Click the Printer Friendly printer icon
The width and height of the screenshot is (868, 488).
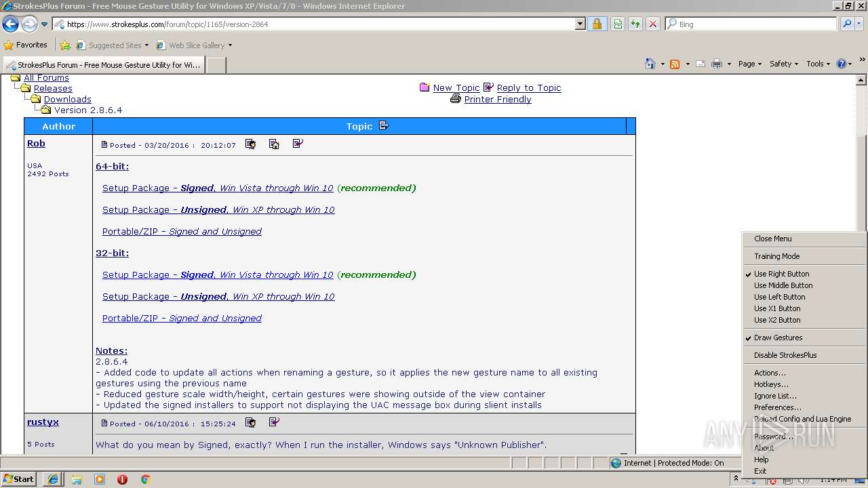456,99
